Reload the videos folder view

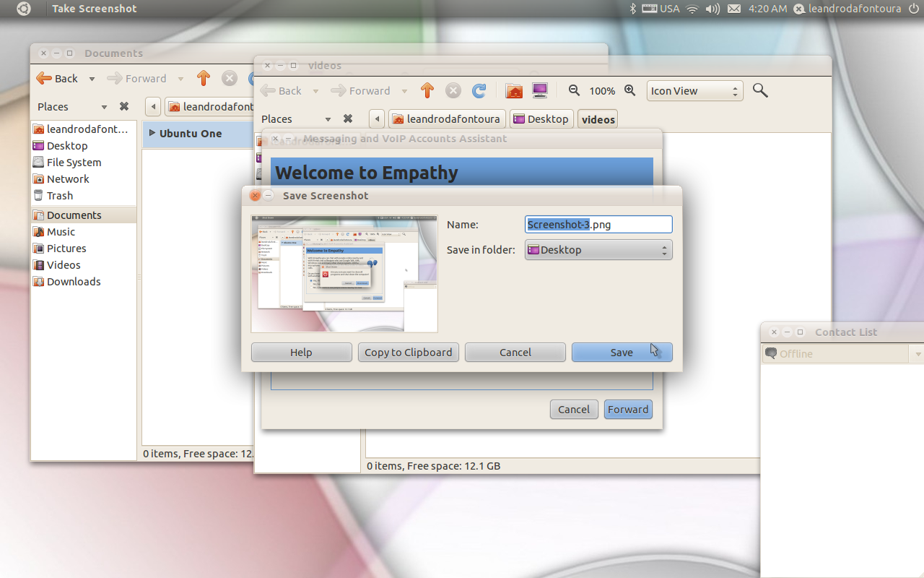(479, 90)
